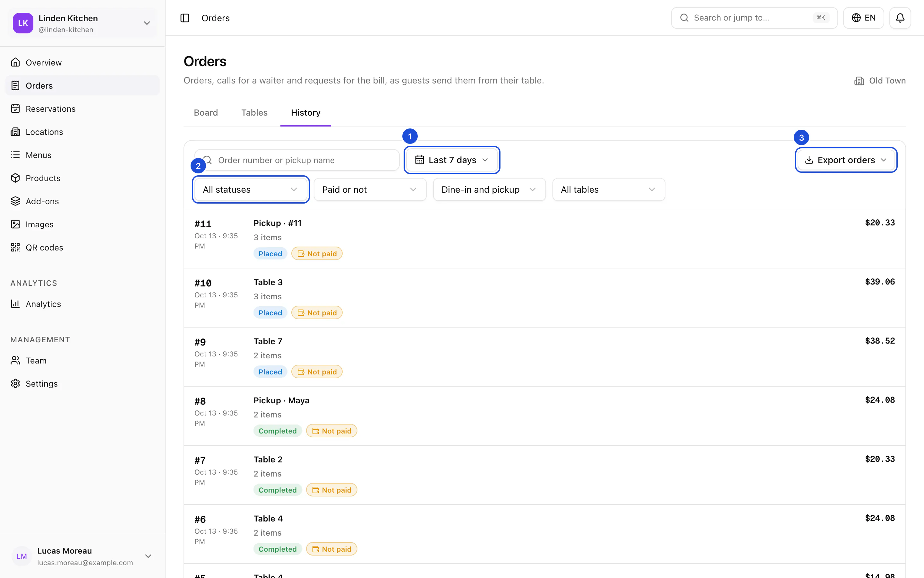Click the Overview home icon
The image size is (924, 578).
15,62
